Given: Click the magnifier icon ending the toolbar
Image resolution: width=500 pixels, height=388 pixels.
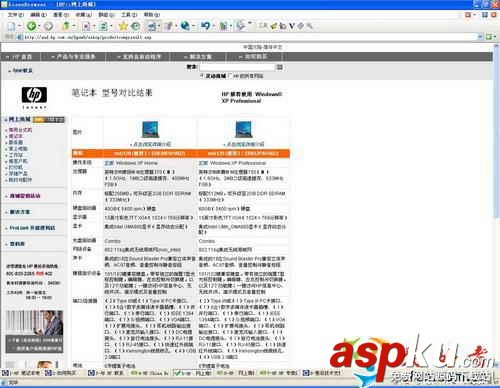Looking at the screenshot, I should point(309,26).
